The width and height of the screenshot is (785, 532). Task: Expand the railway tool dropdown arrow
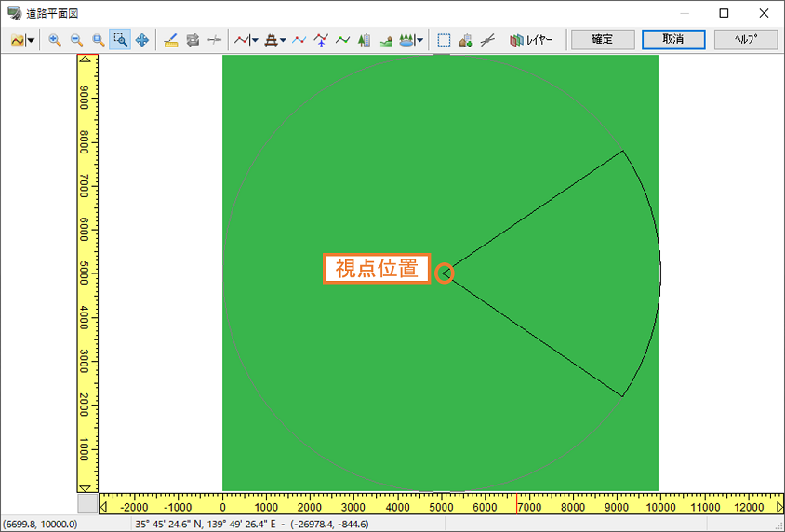click(x=283, y=41)
